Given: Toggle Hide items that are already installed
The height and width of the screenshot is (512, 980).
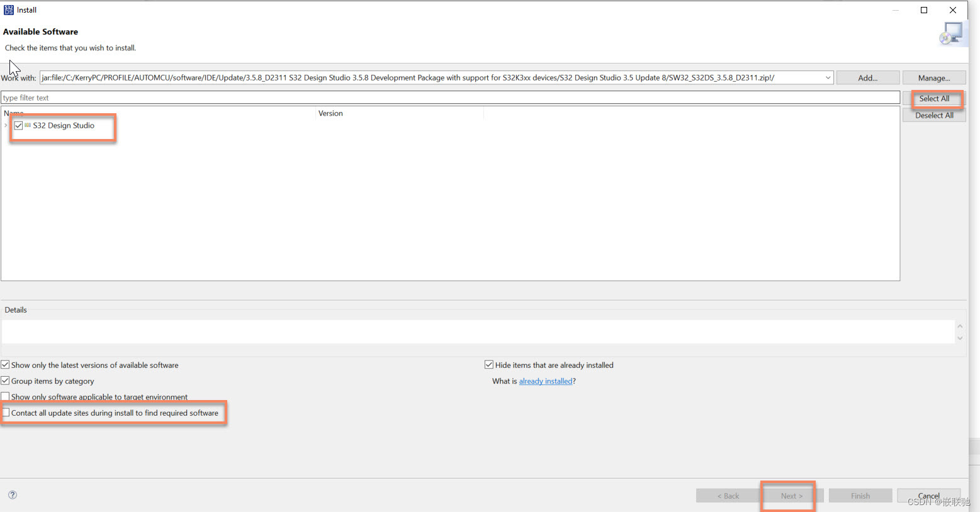Looking at the screenshot, I should click(489, 365).
